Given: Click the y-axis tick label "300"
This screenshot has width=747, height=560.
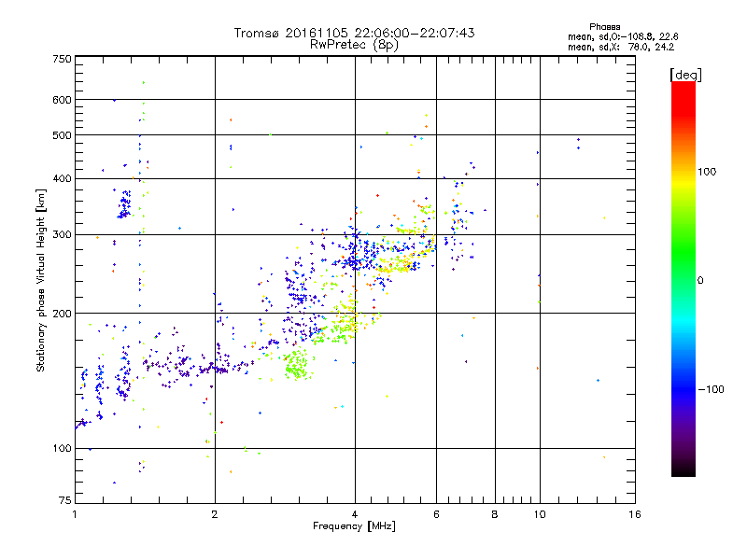Looking at the screenshot, I should point(62,235).
